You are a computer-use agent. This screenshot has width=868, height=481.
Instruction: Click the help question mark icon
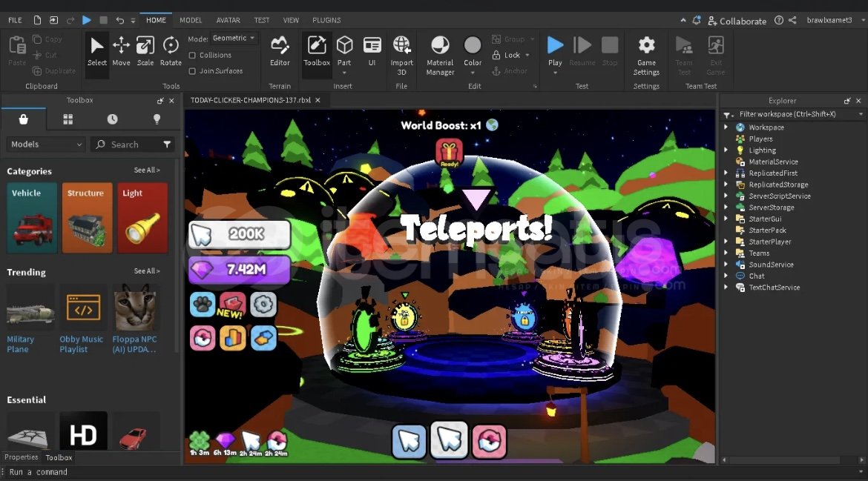(x=779, y=20)
